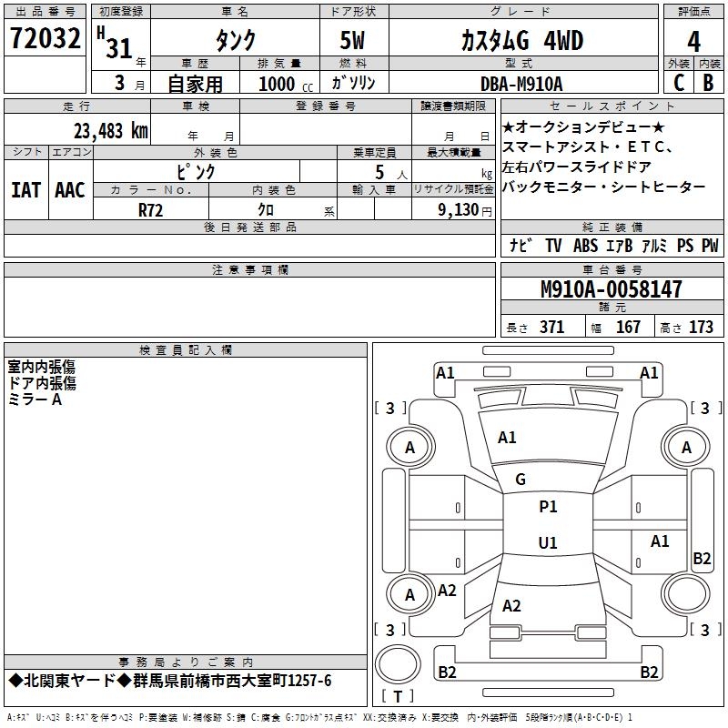728x728 pixels.
Task: Select the U1 roof dent marker
Action: click(548, 542)
